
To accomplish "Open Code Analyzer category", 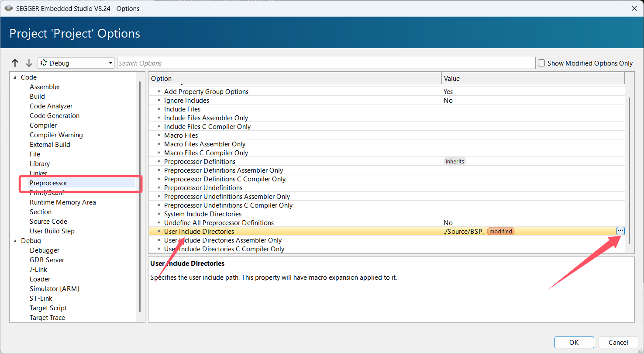I will pyautogui.click(x=51, y=106).
